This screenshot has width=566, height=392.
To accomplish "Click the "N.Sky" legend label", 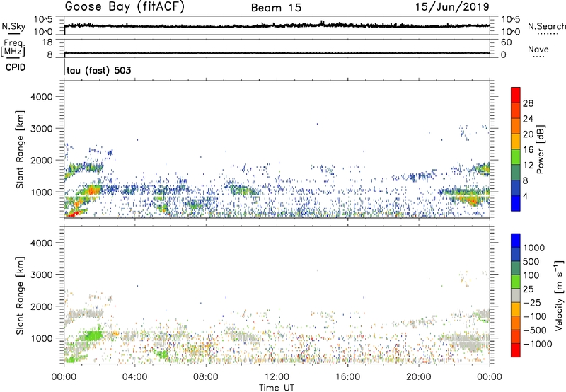I will [x=13, y=26].
